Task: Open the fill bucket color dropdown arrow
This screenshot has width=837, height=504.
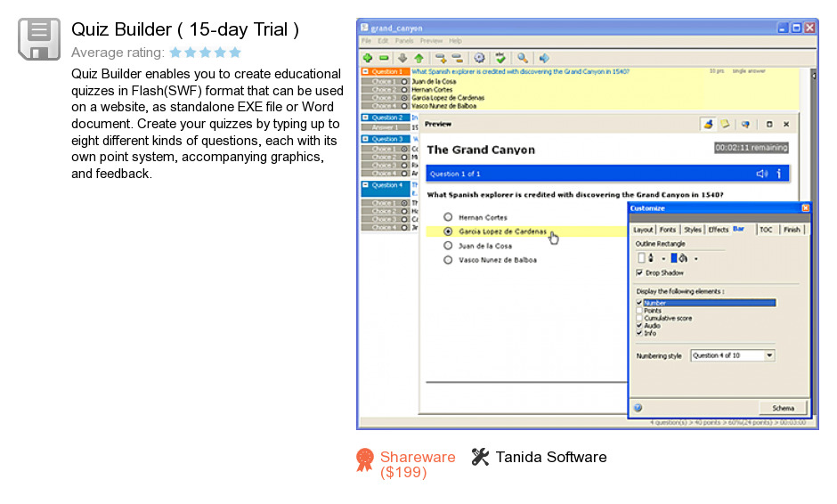Action: point(696,259)
